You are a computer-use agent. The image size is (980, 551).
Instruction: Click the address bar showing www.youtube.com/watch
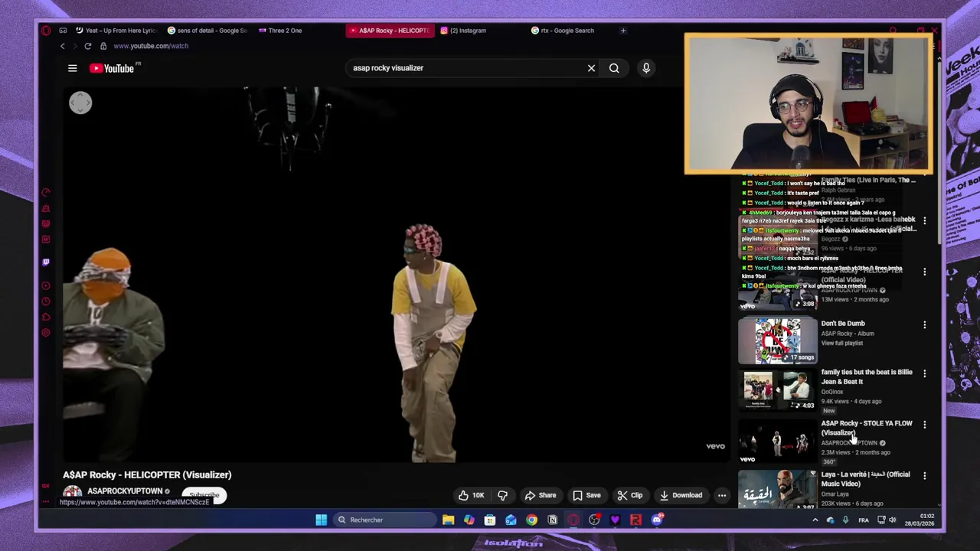click(151, 46)
